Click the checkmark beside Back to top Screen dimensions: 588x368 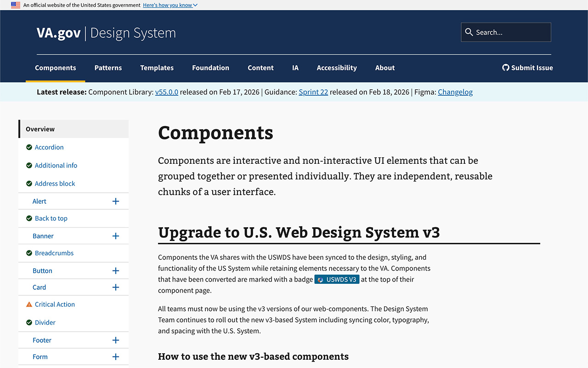coord(28,218)
